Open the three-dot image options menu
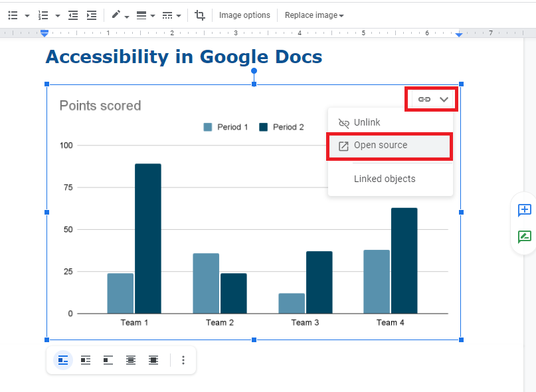Screen dimensions: 536x392 183,360
